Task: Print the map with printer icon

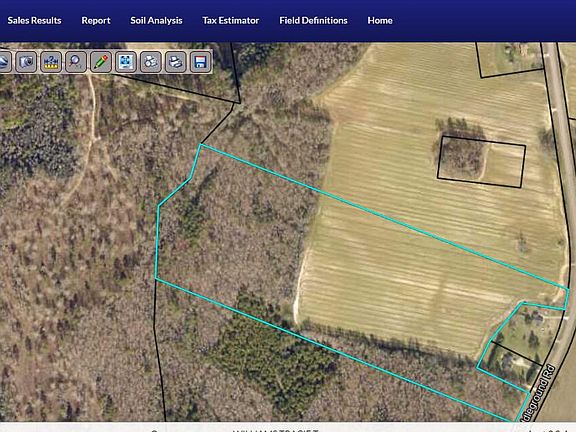Action: 176,62
